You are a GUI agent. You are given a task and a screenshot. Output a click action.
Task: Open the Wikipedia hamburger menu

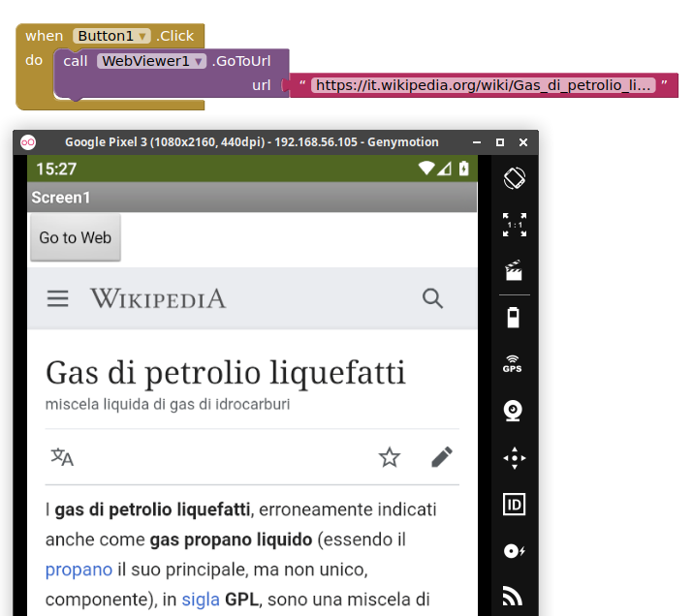[x=58, y=298]
